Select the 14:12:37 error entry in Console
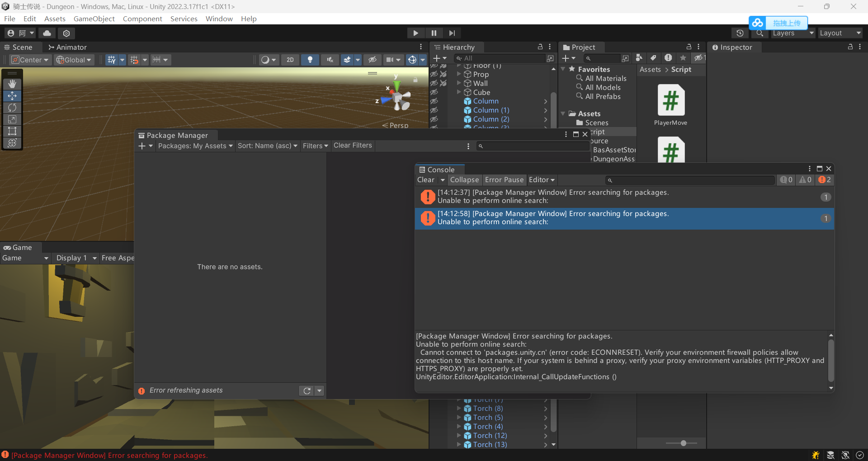 [x=624, y=197]
